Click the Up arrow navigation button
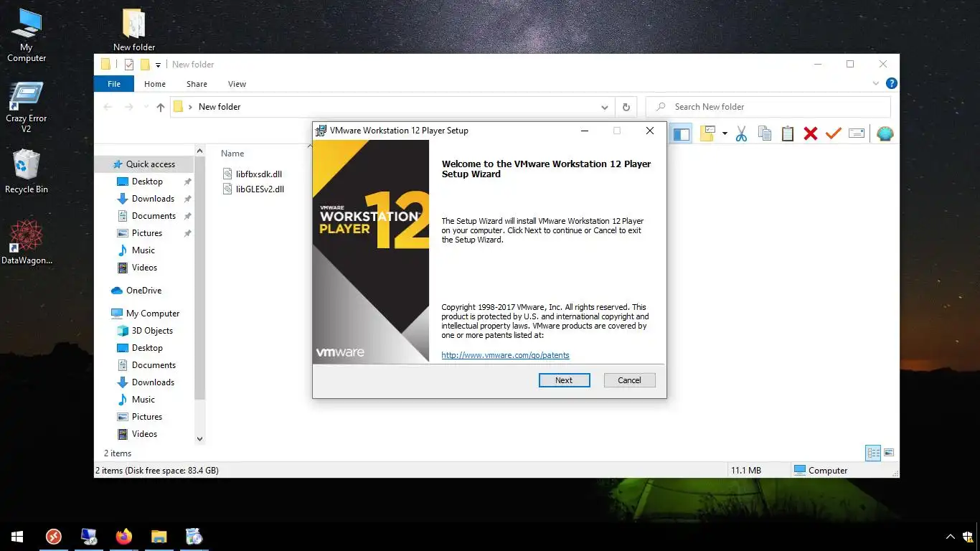980x551 pixels. [161, 107]
